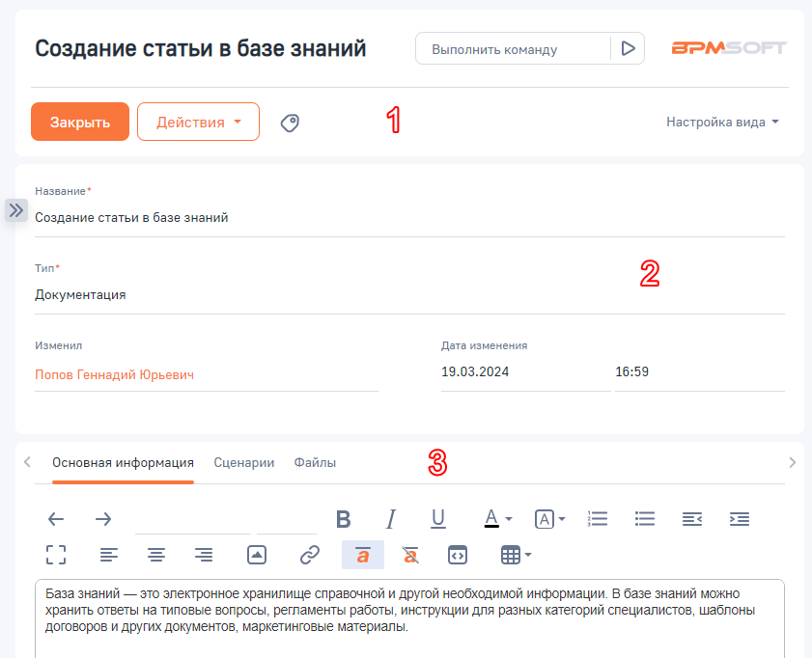Viewport: 812px width, 658px height.
Task: Insert an image into the article
Action: (257, 555)
